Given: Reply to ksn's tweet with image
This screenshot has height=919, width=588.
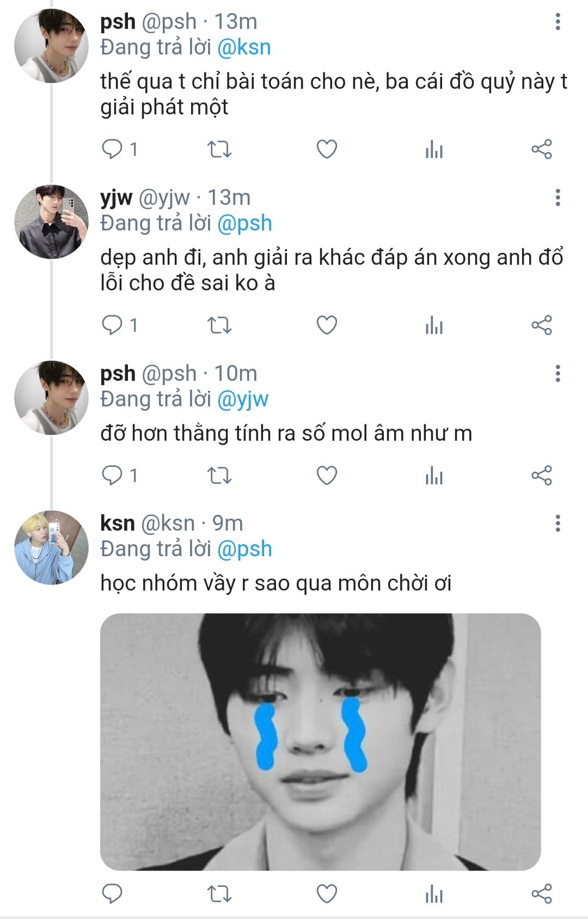Looking at the screenshot, I should click(x=113, y=894).
